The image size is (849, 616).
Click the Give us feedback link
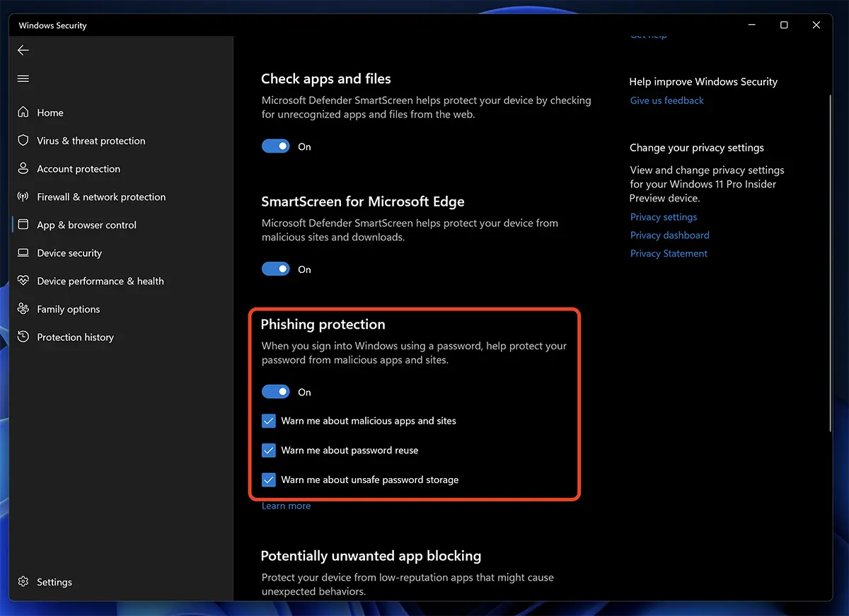click(667, 100)
